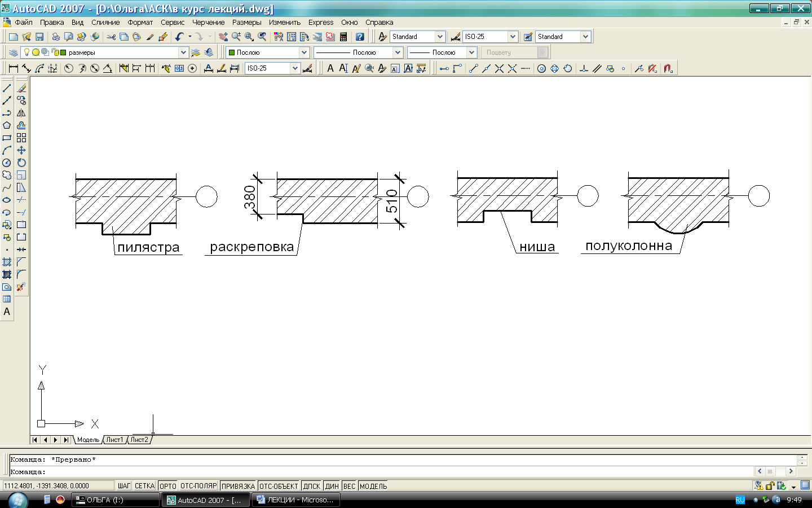Image resolution: width=812 pixels, height=508 pixels.
Task: Open the Черчение menu
Action: click(208, 23)
